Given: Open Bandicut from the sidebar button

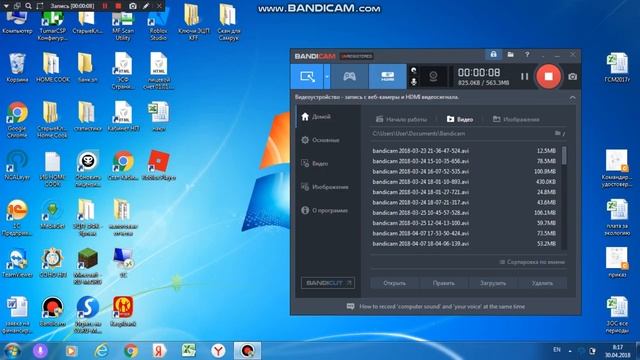Looking at the screenshot, I should (328, 283).
